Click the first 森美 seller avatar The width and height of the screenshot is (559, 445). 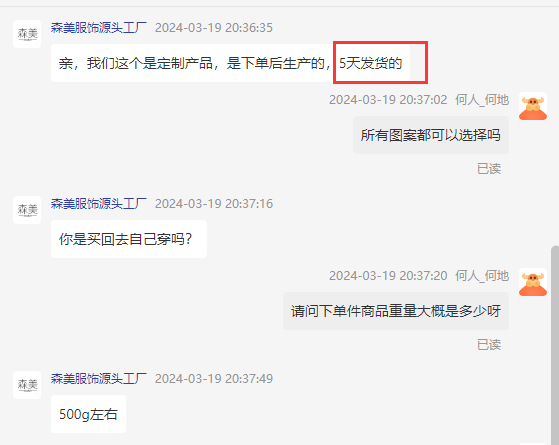pyautogui.click(x=27, y=34)
